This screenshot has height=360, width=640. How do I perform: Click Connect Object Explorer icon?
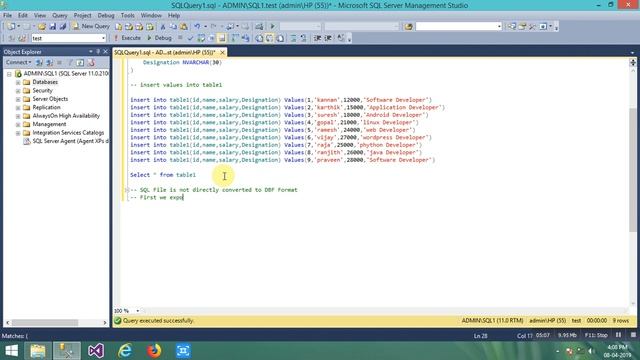pos(39,62)
